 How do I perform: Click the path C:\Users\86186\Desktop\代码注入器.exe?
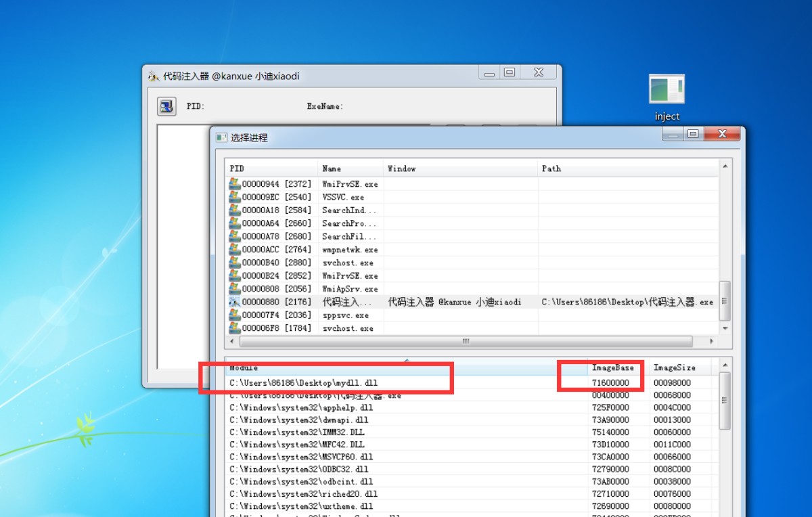[627, 302]
